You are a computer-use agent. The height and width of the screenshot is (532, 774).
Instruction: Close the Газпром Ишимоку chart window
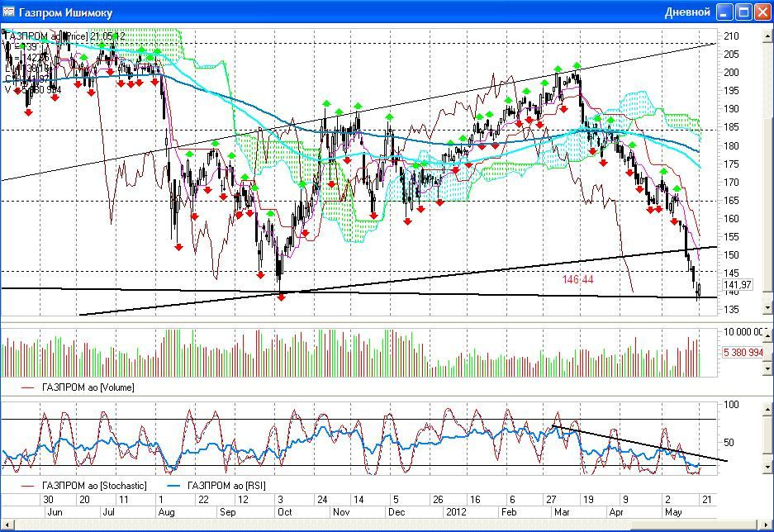pyautogui.click(x=762, y=12)
